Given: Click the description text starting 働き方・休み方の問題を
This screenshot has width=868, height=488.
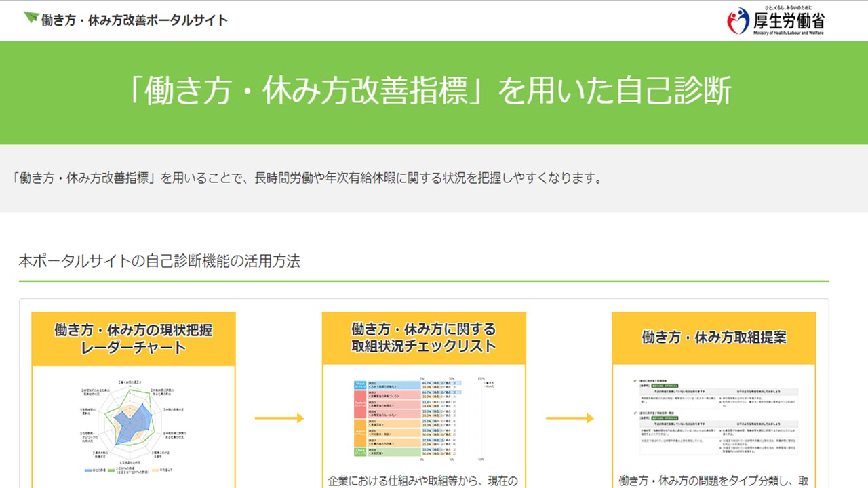Looking at the screenshot, I should point(713,481).
